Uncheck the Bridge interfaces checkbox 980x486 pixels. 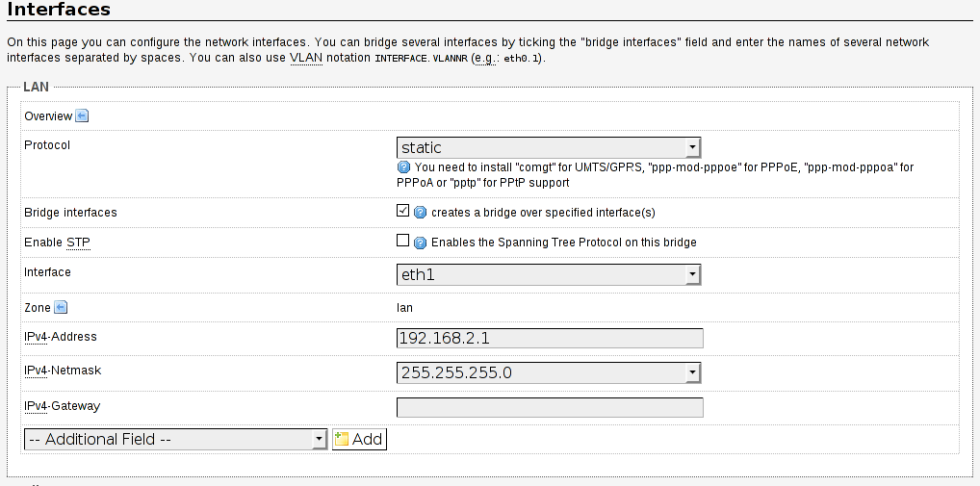[x=403, y=211]
